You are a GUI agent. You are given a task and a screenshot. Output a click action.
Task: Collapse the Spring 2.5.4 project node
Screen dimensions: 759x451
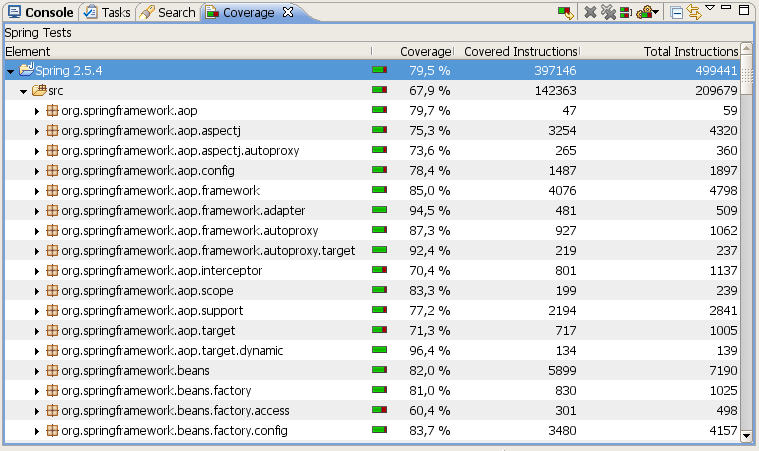coord(11,71)
